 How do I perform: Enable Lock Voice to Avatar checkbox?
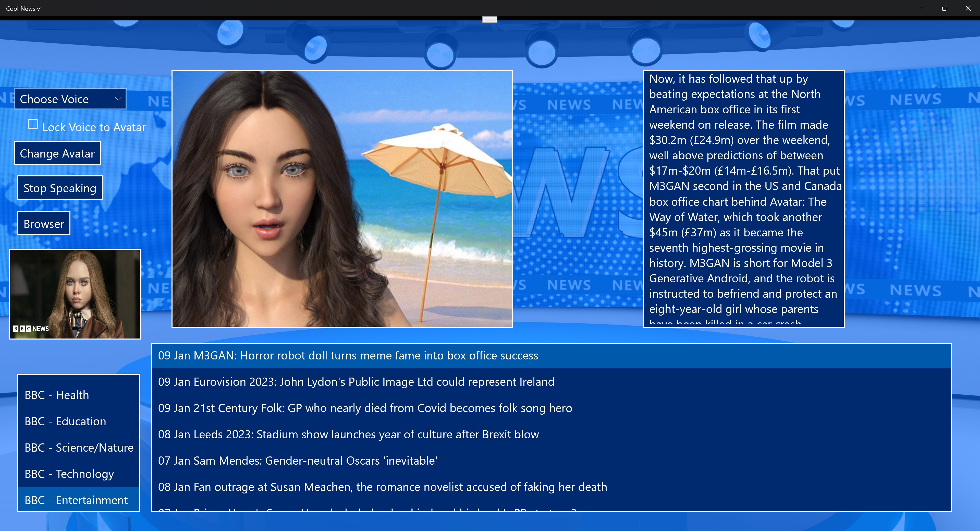(x=33, y=125)
